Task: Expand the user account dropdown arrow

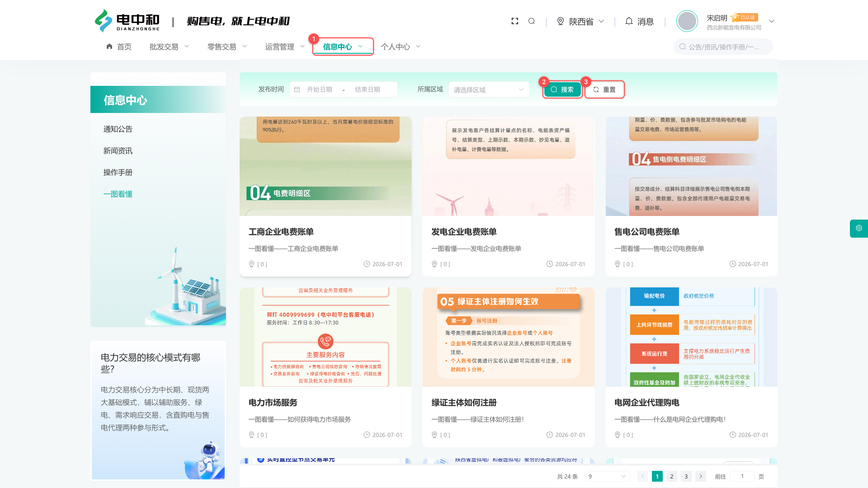Action: pos(772,21)
